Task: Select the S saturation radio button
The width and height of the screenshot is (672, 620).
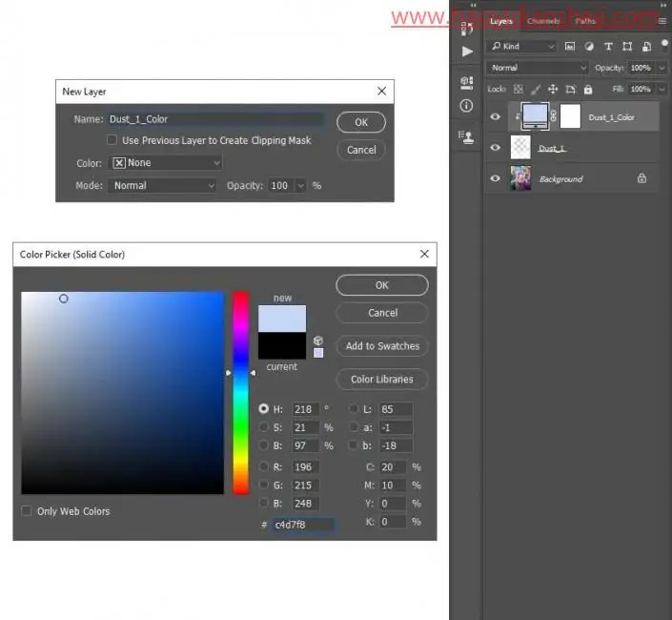Action: tap(264, 426)
